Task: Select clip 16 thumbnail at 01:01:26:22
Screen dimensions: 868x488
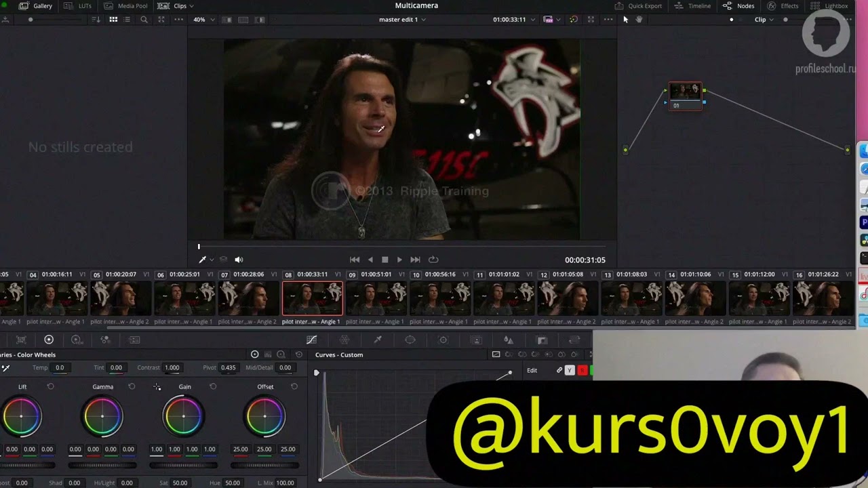Action: pos(823,298)
